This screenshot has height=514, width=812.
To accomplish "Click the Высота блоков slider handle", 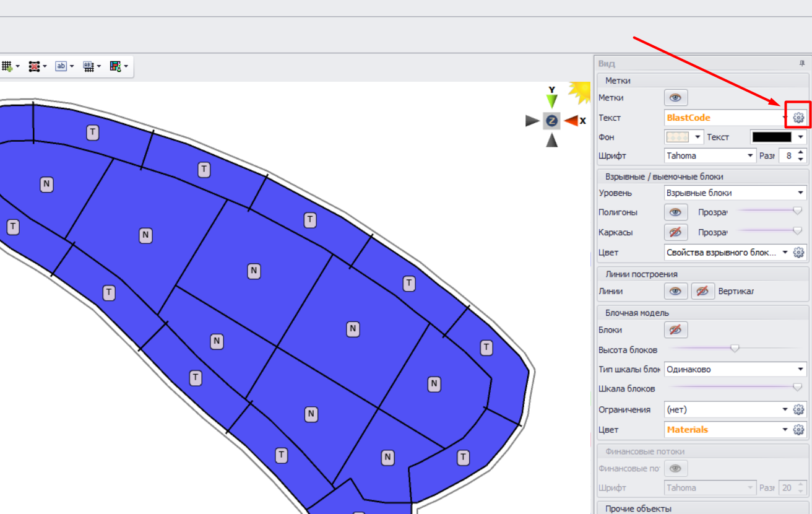I will click(735, 349).
